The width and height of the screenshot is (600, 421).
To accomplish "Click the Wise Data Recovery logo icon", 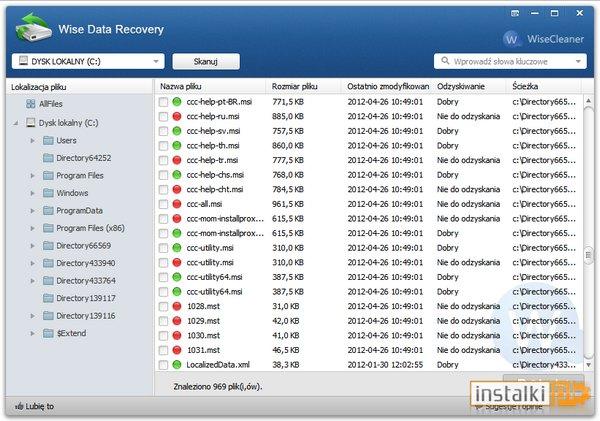I will [33, 27].
